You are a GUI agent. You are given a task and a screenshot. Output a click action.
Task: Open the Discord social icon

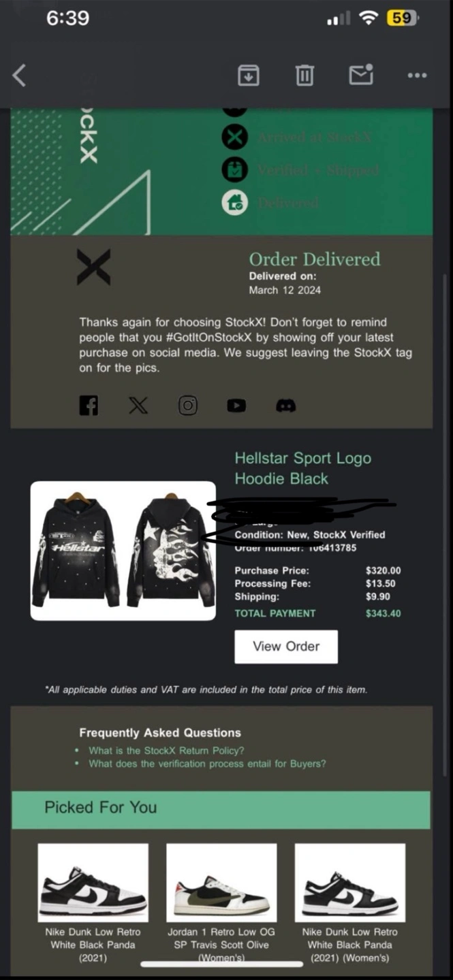coord(285,406)
